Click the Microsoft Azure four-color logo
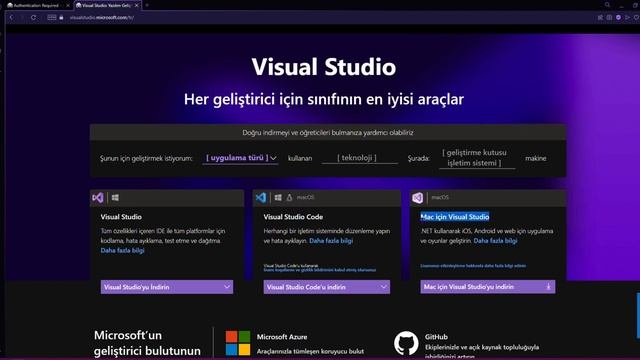This screenshot has height=360, width=640. 238,343
